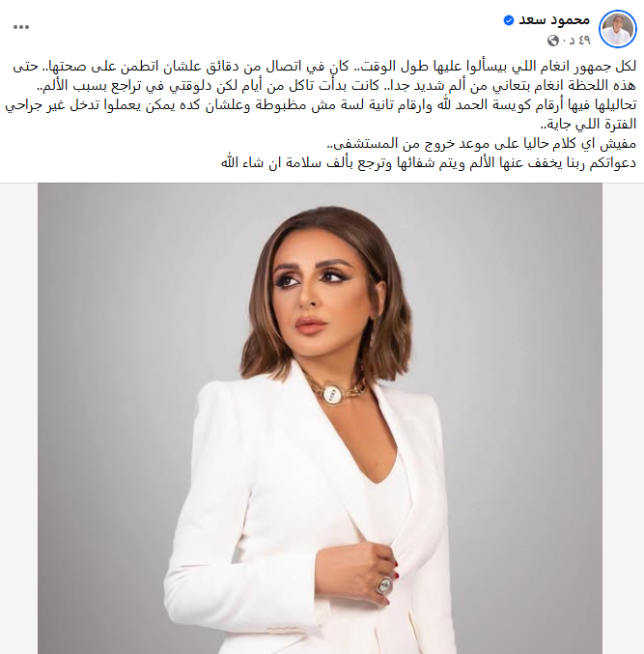This screenshot has width=644, height=654.
Task: Click the blank gray margin left of photo
Action: 18,418
